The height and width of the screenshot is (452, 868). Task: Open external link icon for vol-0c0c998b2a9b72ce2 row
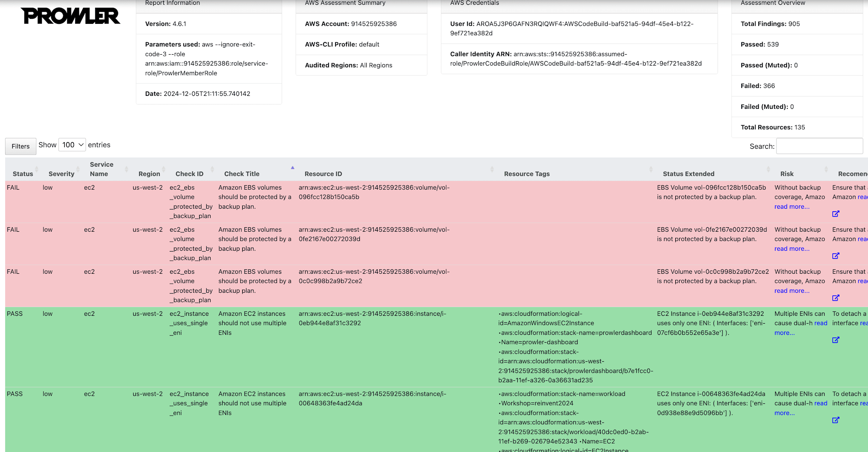(835, 298)
